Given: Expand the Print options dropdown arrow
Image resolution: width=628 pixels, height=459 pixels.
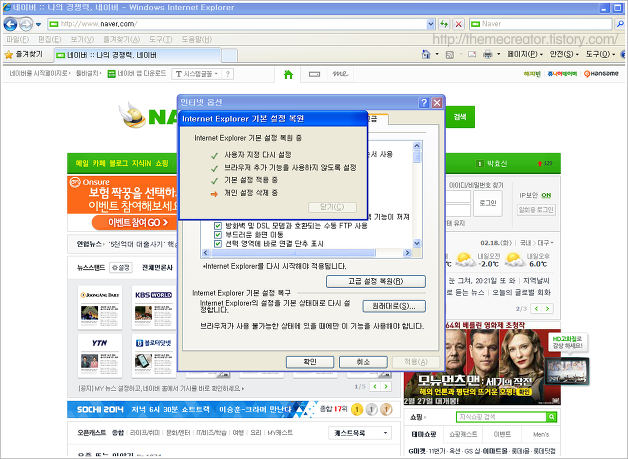Looking at the screenshot, I should pyautogui.click(x=498, y=54).
